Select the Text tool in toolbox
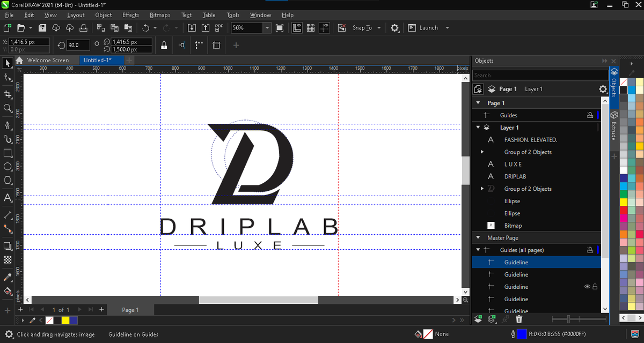644x343 pixels. pyautogui.click(x=8, y=198)
